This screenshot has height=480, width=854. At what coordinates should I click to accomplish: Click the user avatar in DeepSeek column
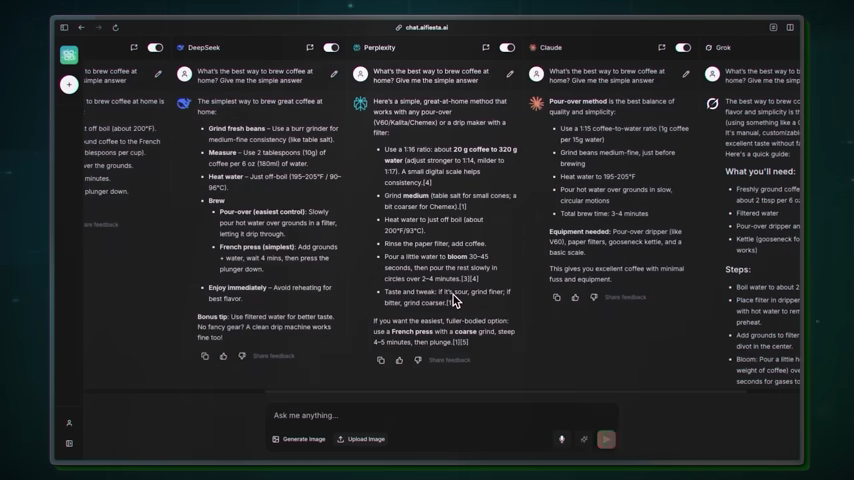click(185, 74)
